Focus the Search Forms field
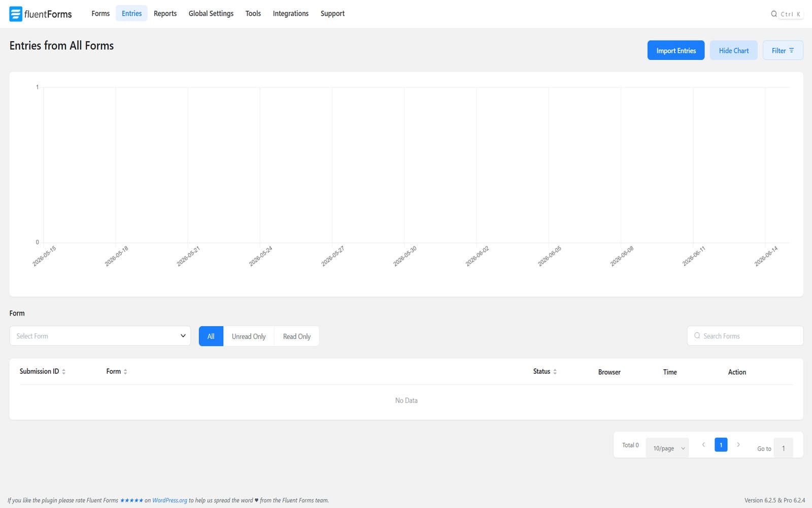The width and height of the screenshot is (812, 508). [745, 336]
